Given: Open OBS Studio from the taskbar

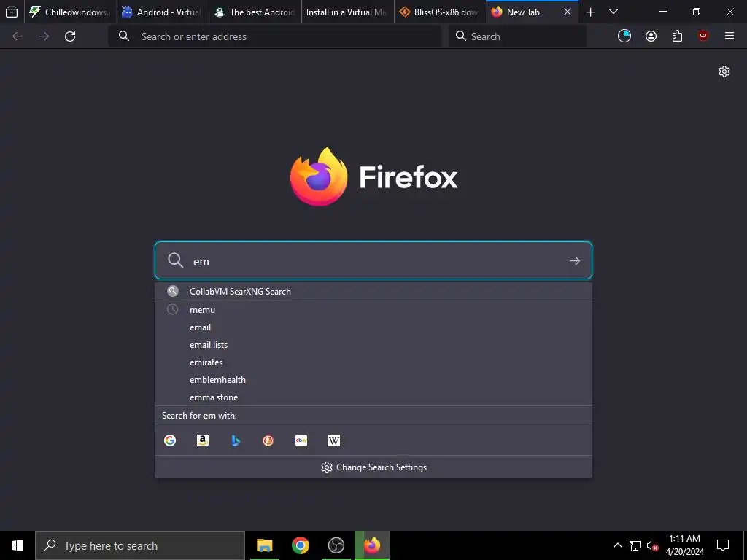Looking at the screenshot, I should coord(336,545).
